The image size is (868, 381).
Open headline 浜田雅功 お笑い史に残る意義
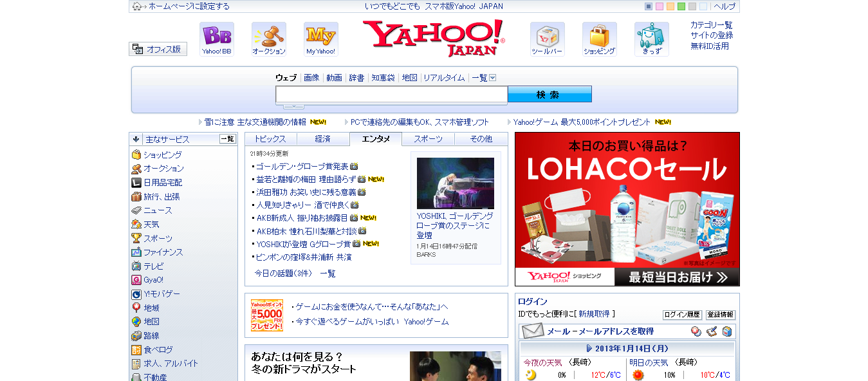click(x=306, y=192)
